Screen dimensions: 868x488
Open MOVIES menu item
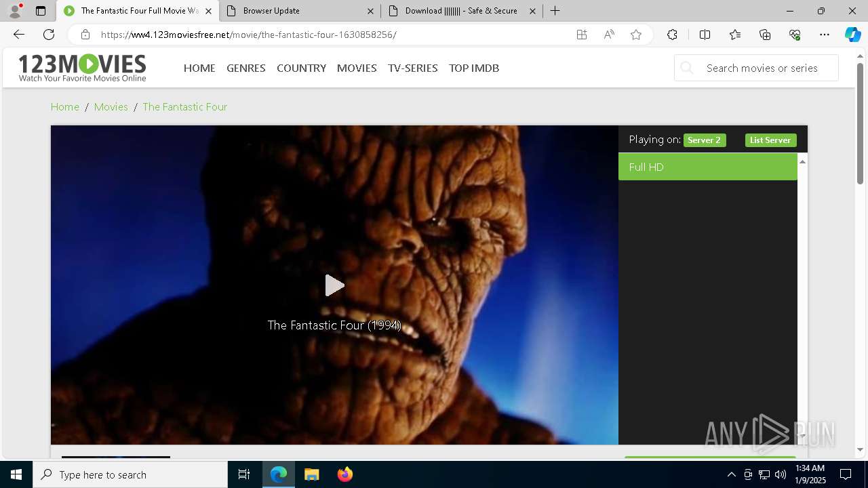click(x=357, y=68)
